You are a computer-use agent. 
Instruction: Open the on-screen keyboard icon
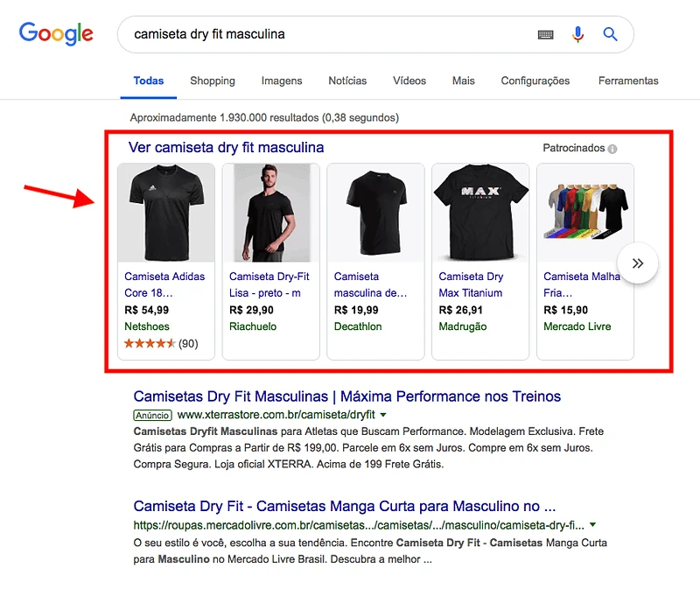click(545, 34)
